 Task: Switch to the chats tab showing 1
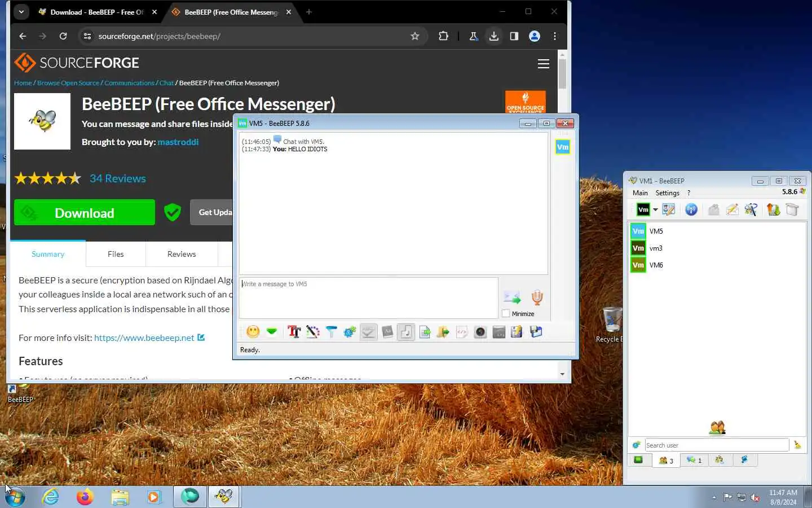[x=694, y=460]
